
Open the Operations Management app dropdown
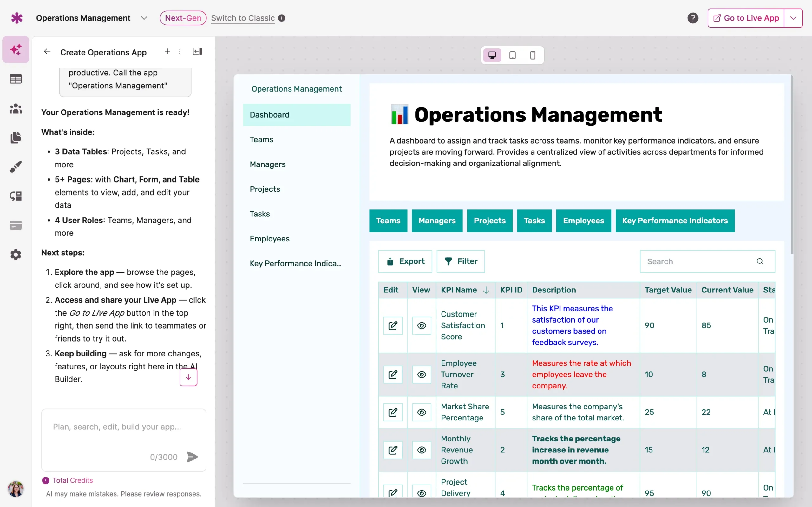144,18
